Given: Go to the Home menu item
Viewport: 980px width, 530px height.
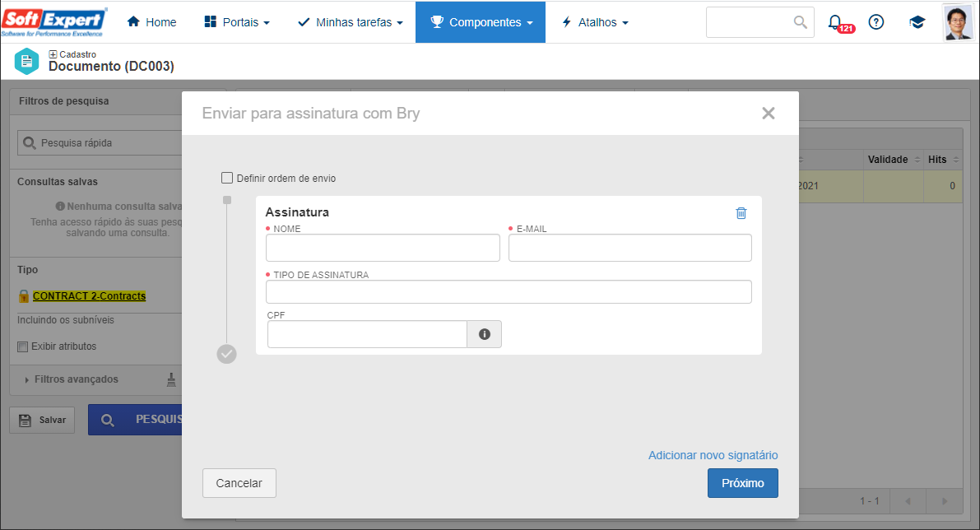Looking at the screenshot, I should click(x=152, y=22).
